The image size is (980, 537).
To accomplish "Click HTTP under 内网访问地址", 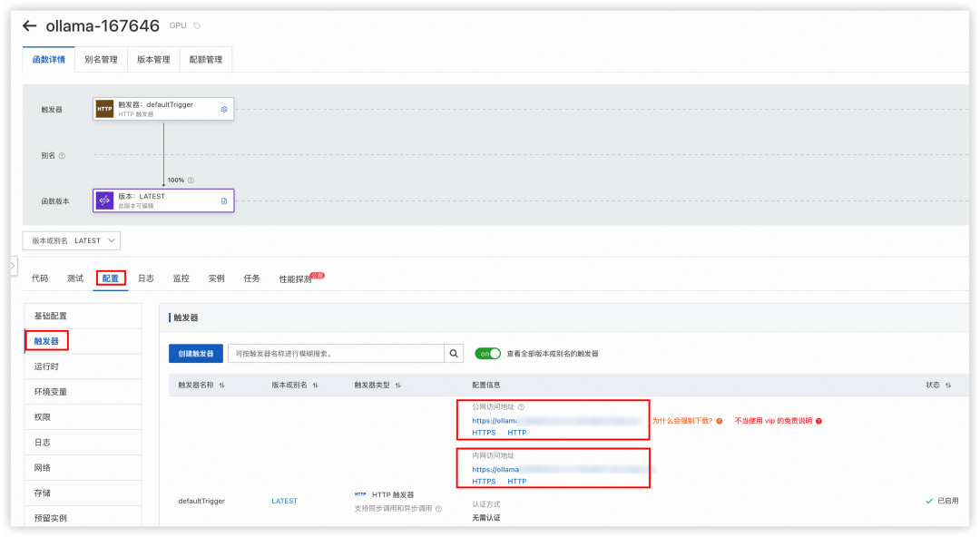I will click(x=517, y=482).
